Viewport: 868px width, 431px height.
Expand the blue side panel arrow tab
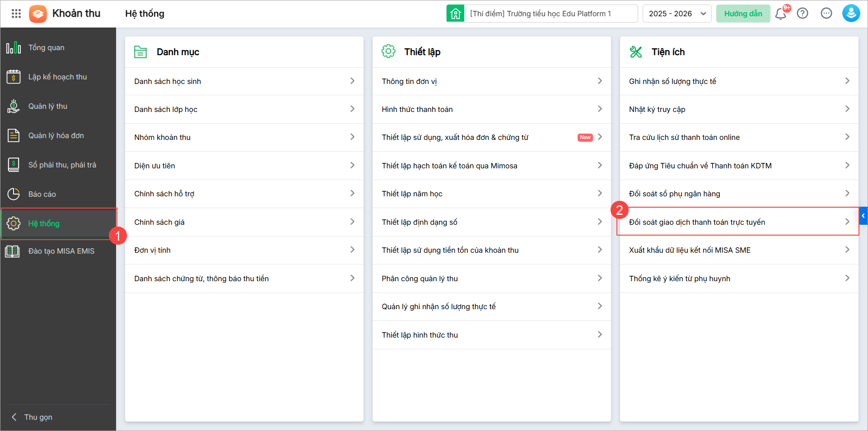pos(863,216)
